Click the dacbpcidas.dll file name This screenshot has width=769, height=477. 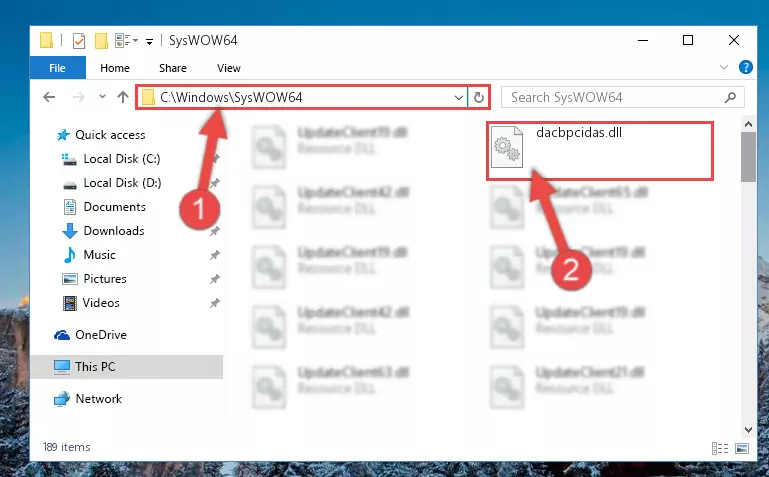coord(579,132)
